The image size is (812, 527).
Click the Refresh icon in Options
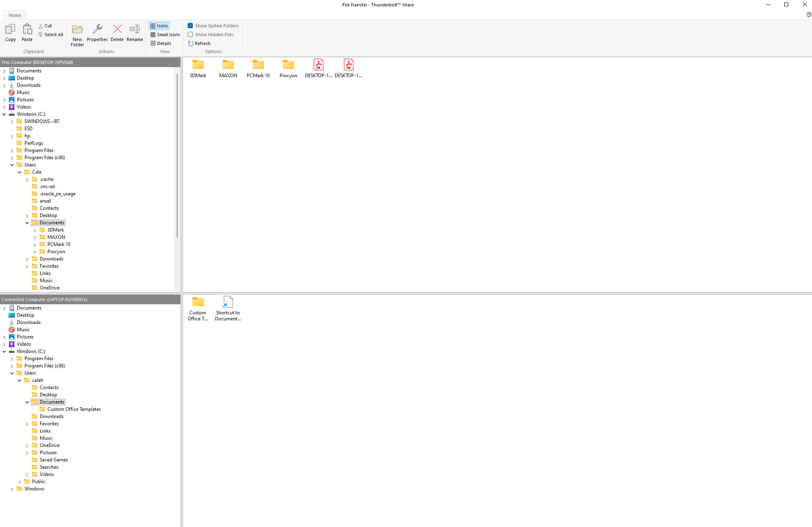point(190,43)
